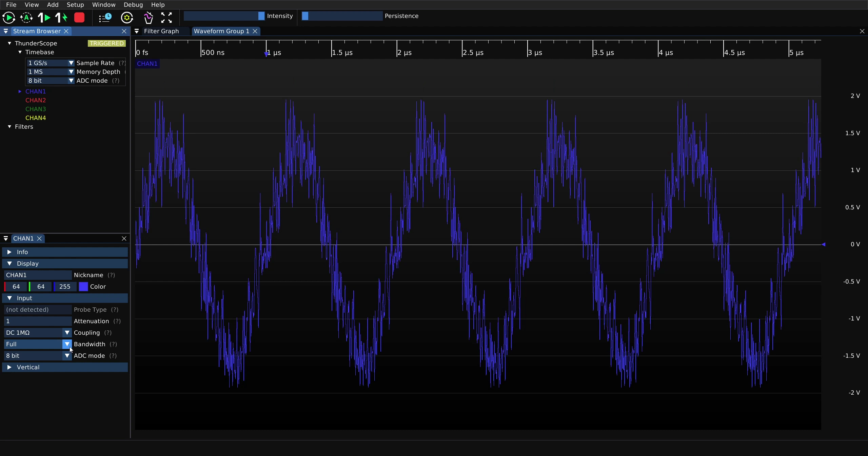The width and height of the screenshot is (868, 456).
Task: Select CHAN4 in the stream browser
Action: point(36,118)
